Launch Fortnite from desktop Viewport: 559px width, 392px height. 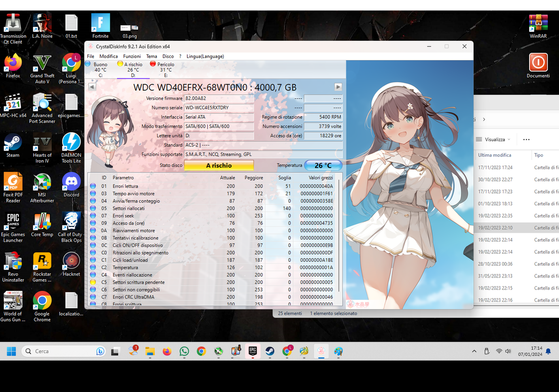tap(101, 26)
